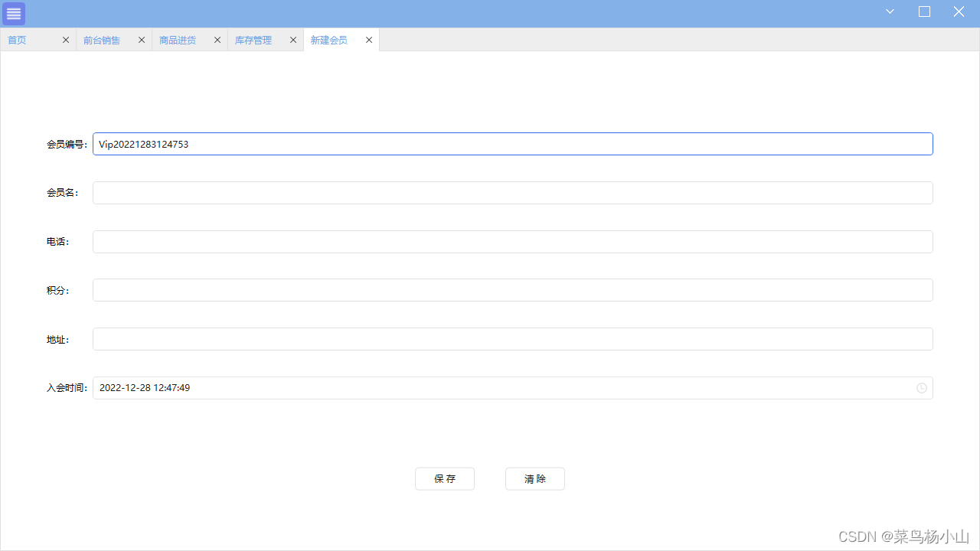Click the 电话 label
The width and height of the screenshot is (980, 551).
click(57, 242)
